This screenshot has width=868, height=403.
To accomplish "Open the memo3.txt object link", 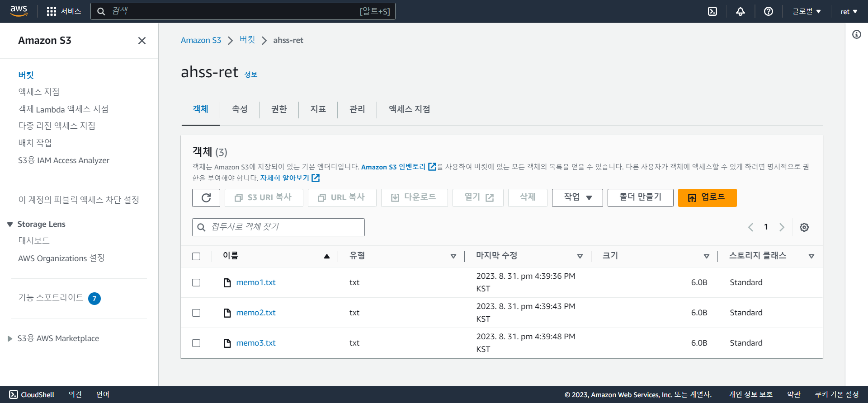I will pyautogui.click(x=256, y=343).
